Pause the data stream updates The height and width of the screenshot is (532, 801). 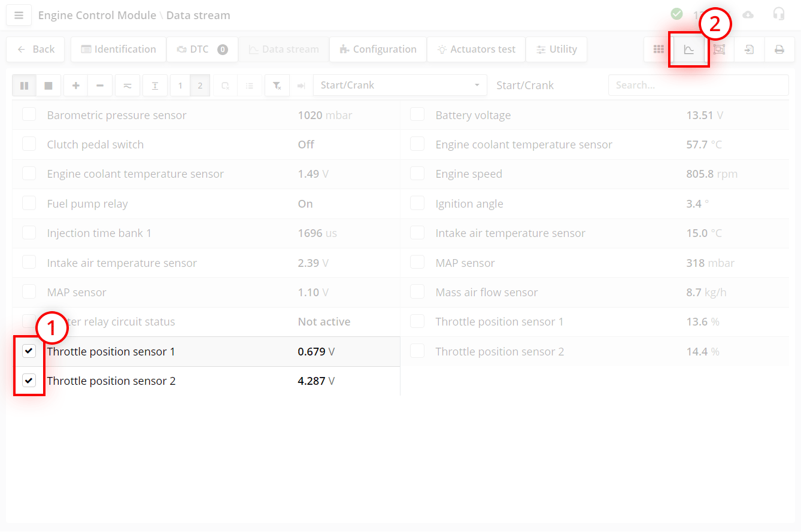(x=24, y=85)
